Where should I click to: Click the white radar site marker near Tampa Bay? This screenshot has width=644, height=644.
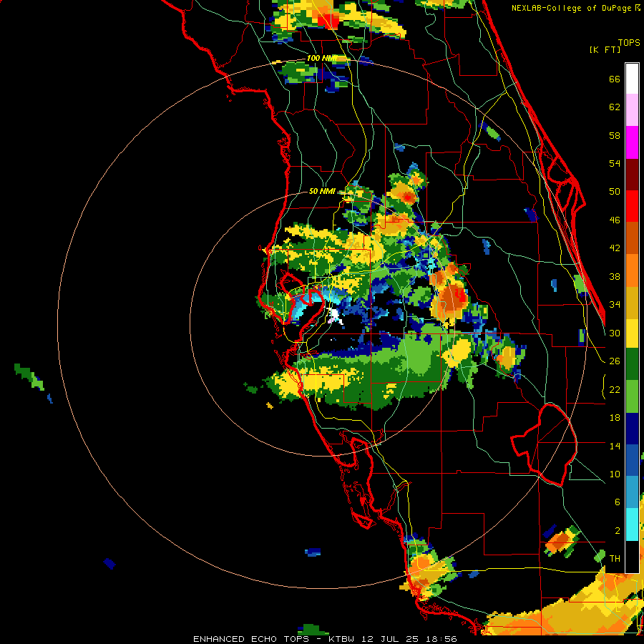pos(334,316)
